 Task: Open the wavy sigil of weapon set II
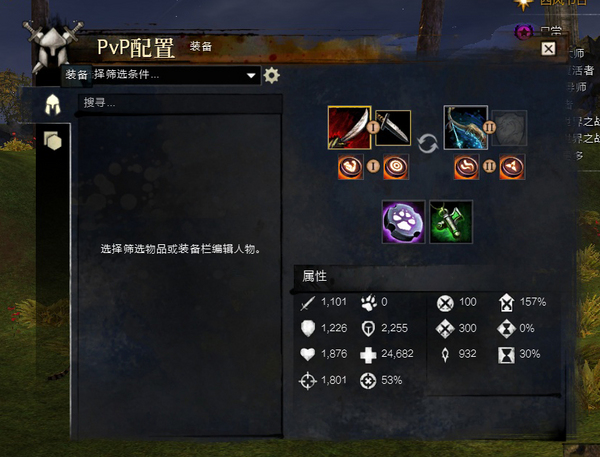click(x=466, y=166)
